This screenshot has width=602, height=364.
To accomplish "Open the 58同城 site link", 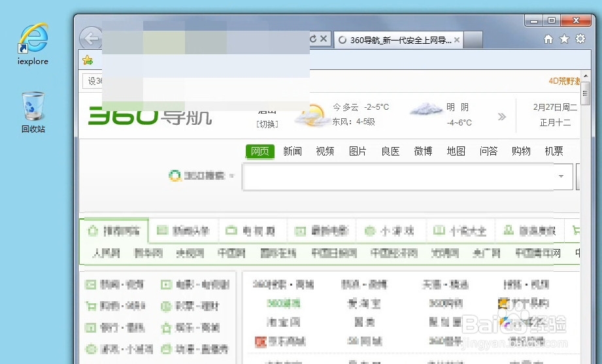I will pyautogui.click(x=364, y=341).
